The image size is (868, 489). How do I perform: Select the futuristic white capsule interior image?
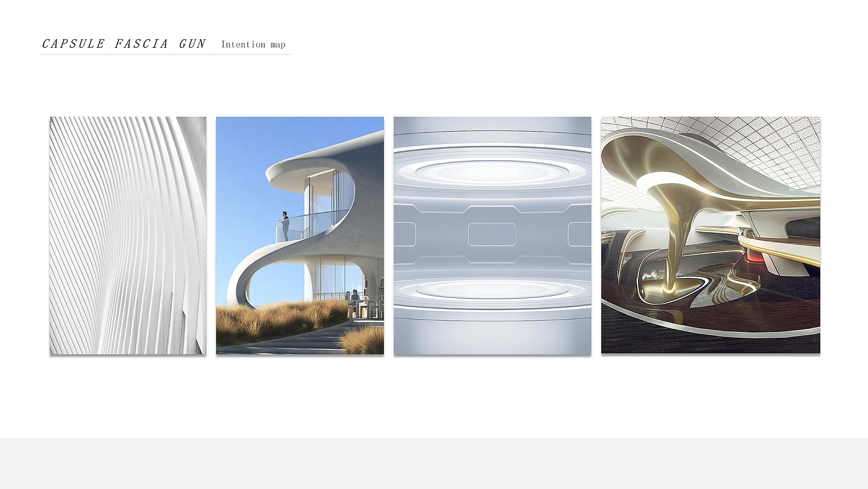point(492,236)
